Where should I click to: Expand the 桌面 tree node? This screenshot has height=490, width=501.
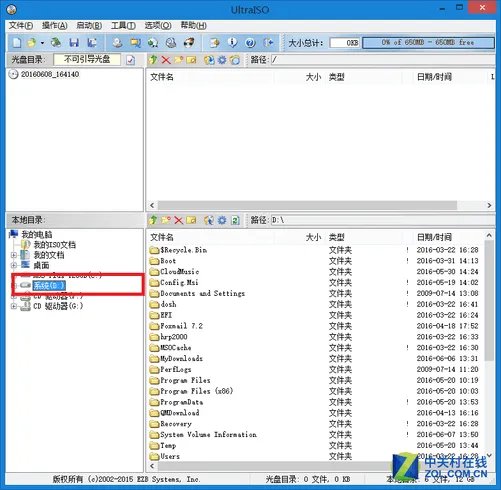(13, 265)
